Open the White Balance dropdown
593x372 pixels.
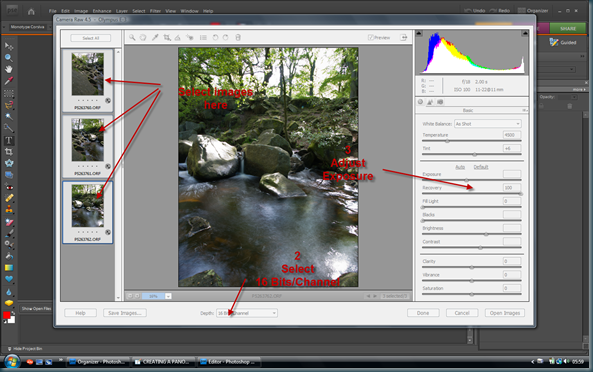coord(487,124)
